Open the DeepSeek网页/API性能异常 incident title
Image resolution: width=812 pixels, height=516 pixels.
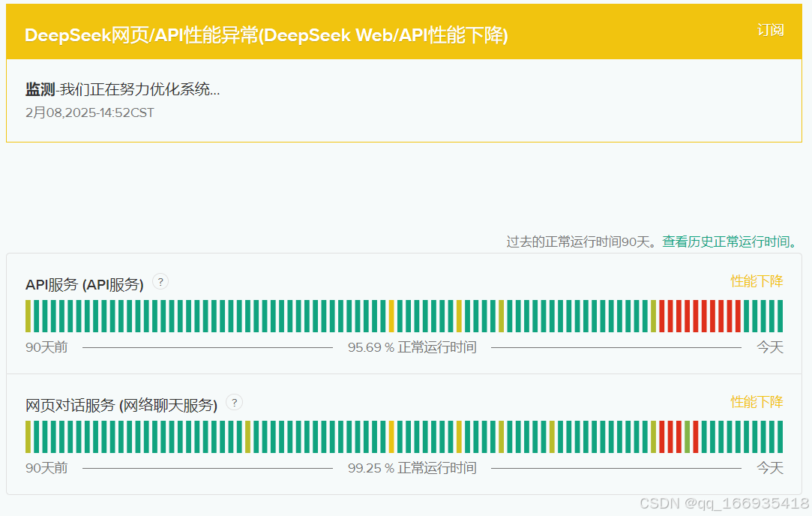click(x=266, y=35)
